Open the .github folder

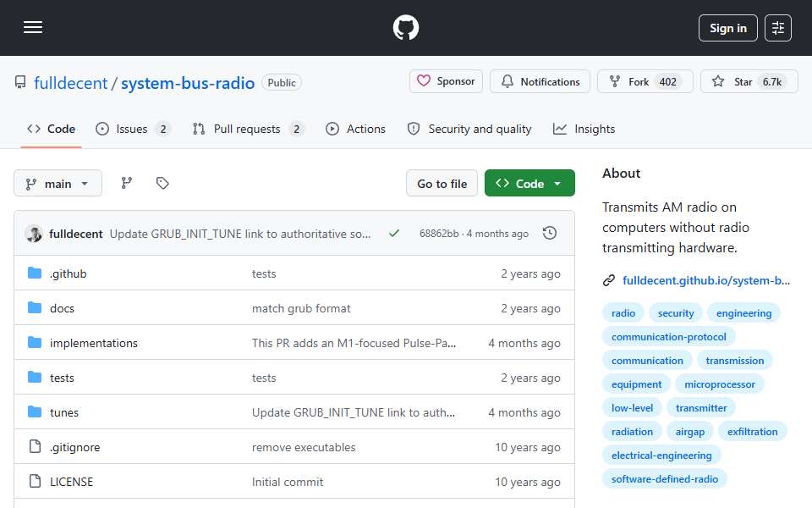click(68, 273)
